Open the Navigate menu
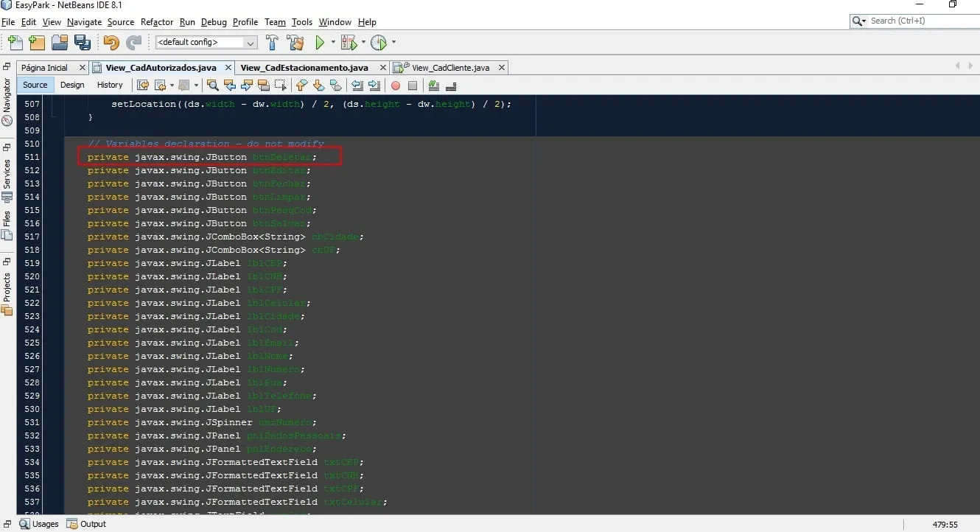 tap(84, 22)
